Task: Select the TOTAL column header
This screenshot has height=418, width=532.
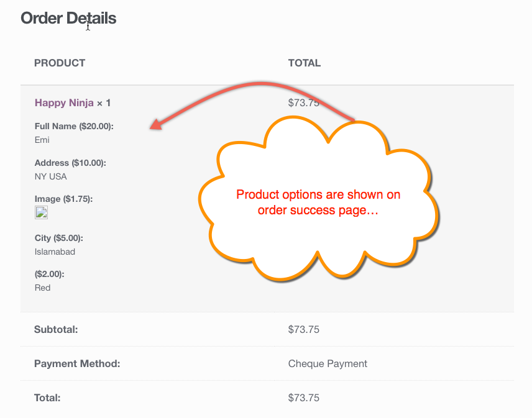Action: tap(305, 63)
